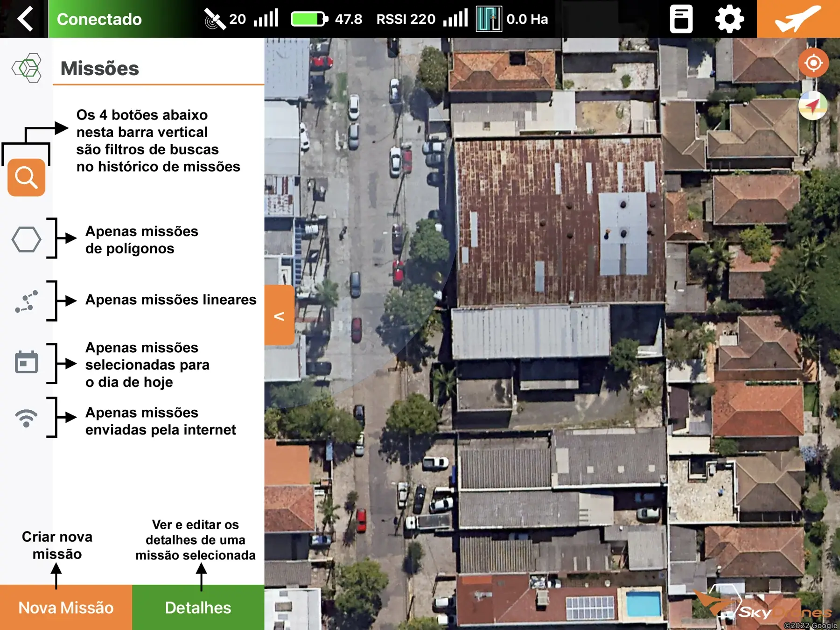
Task: Open the settings gear
Action: [729, 19]
